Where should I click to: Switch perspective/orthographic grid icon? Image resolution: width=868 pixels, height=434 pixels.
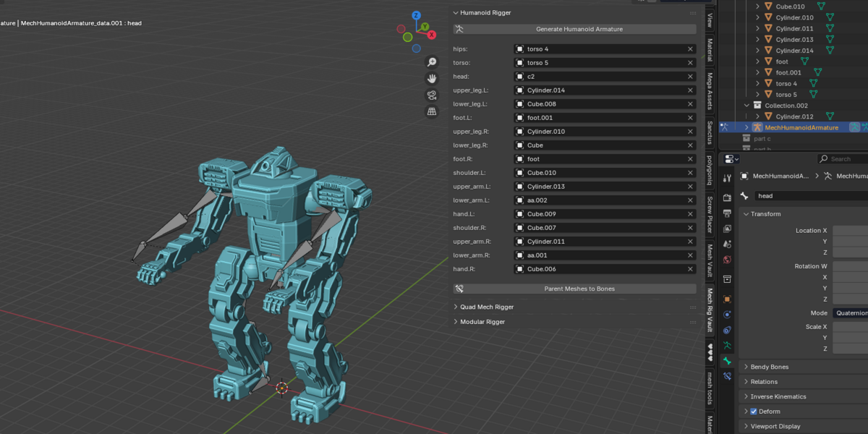tap(432, 111)
